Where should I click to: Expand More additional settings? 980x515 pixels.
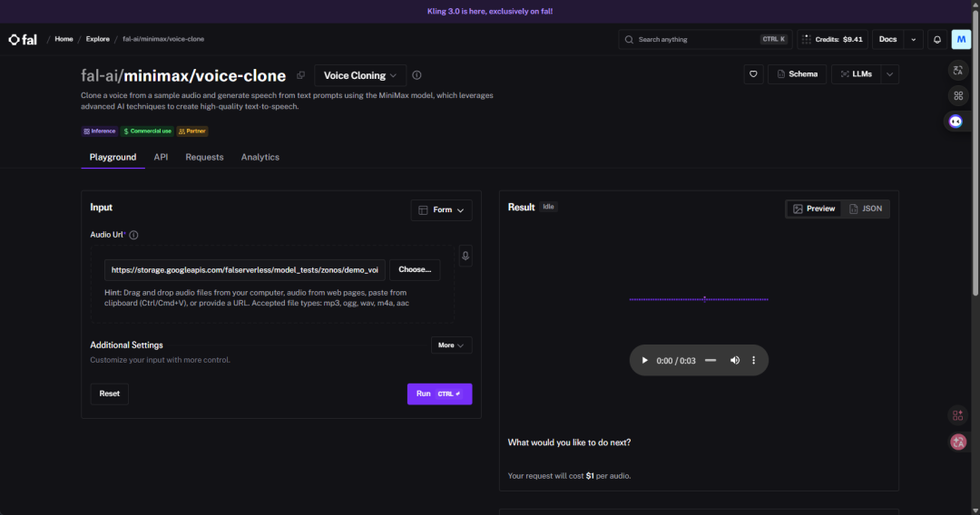click(x=451, y=345)
